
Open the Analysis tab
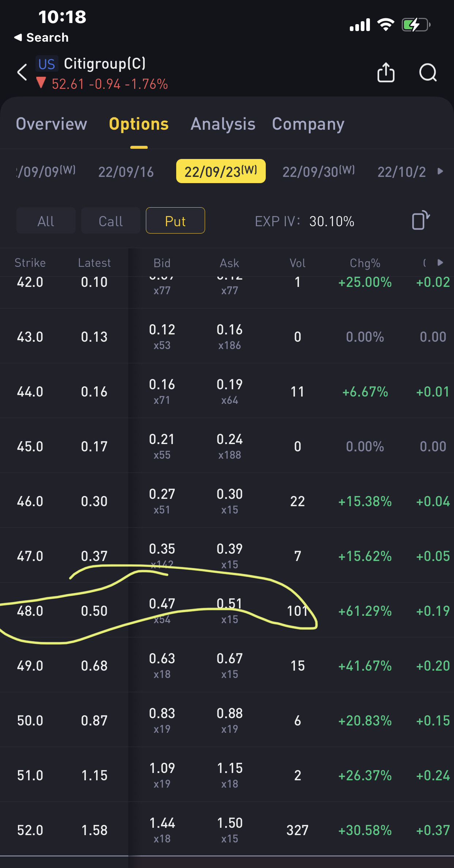(x=223, y=124)
